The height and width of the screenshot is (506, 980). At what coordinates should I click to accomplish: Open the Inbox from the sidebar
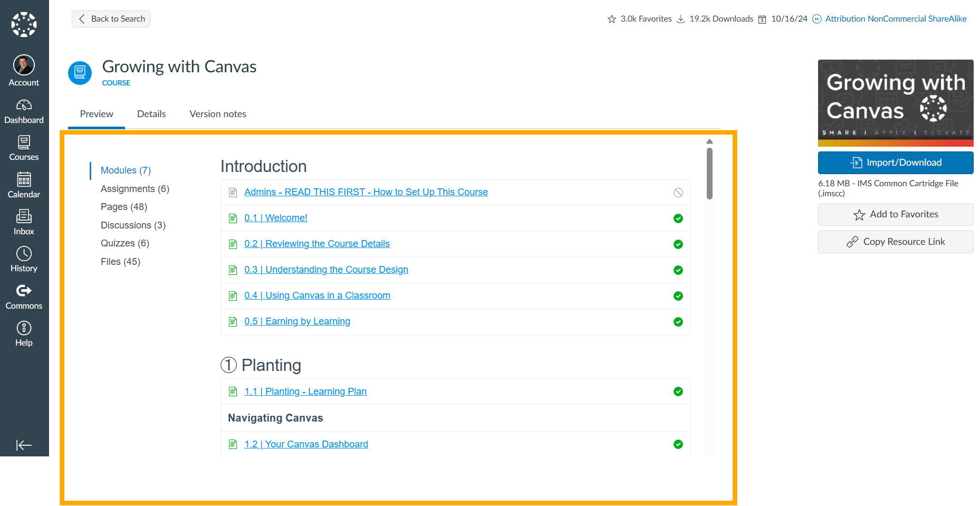point(24,221)
